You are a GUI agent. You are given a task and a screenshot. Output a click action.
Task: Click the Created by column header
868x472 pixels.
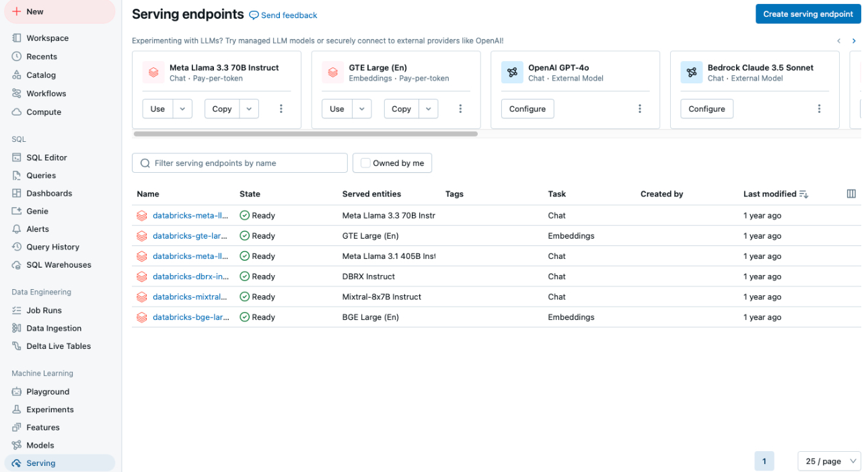point(661,194)
